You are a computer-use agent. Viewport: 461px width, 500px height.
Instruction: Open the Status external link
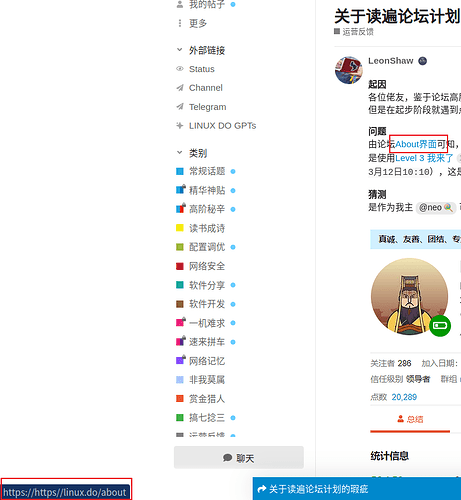point(201,69)
